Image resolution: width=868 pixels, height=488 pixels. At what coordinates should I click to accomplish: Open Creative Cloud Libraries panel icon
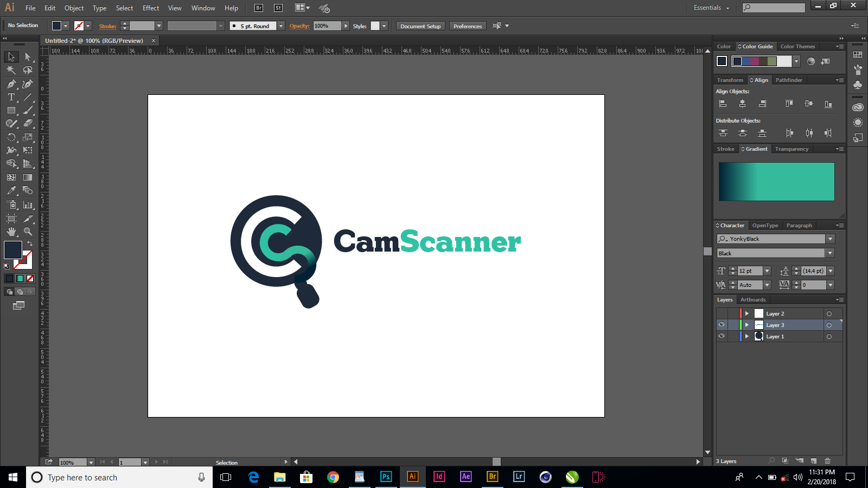[x=858, y=107]
